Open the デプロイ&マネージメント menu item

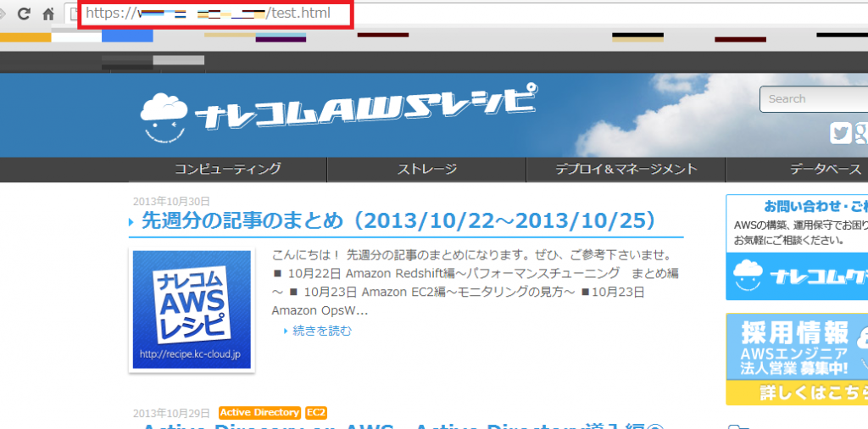[626, 170]
